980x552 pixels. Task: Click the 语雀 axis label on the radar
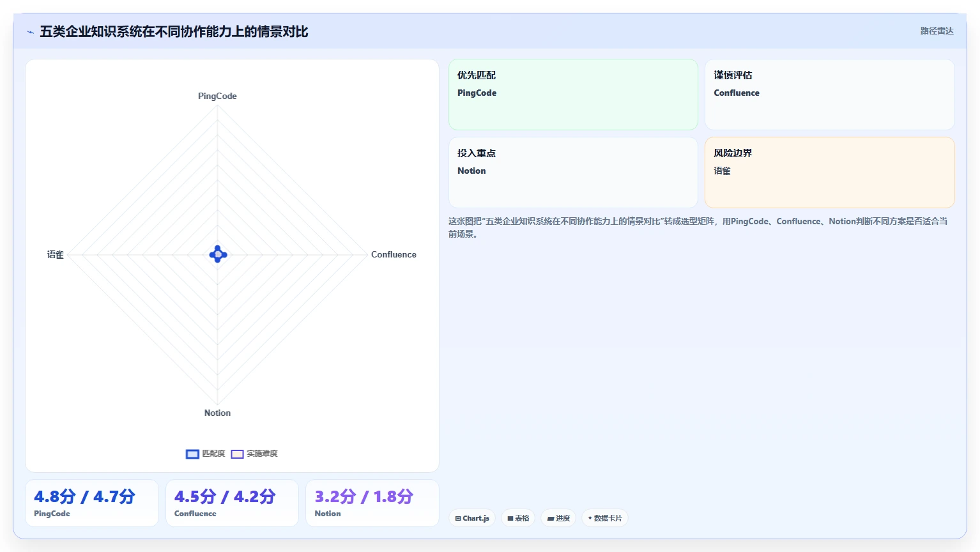(x=56, y=254)
